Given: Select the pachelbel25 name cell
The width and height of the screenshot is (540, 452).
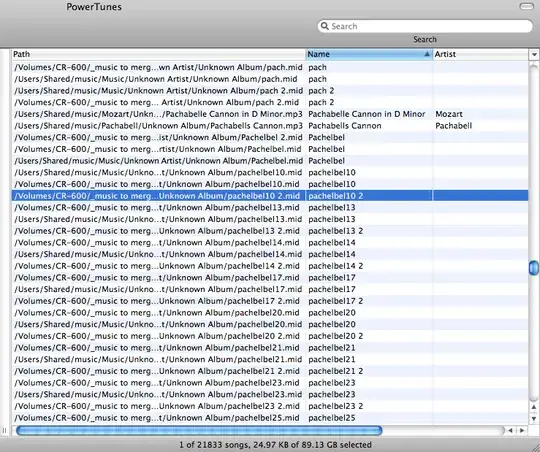Looking at the screenshot, I should 369,418.
